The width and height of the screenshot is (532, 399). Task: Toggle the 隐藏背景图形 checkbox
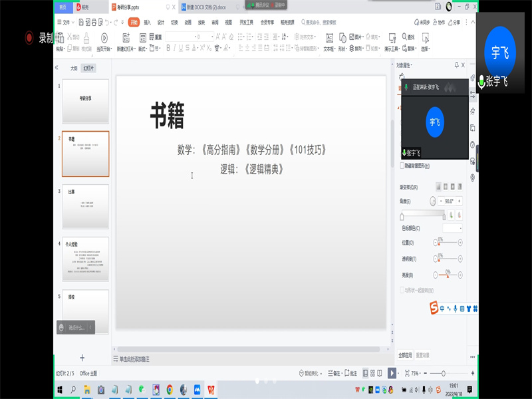402,166
